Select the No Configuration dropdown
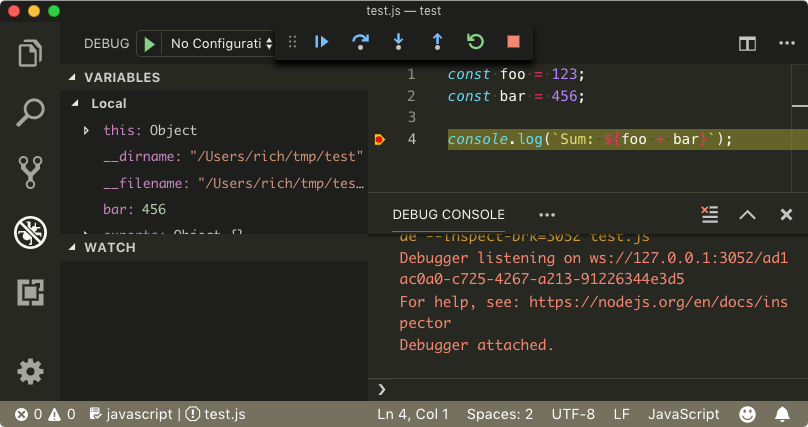This screenshot has width=808, height=427. [222, 44]
